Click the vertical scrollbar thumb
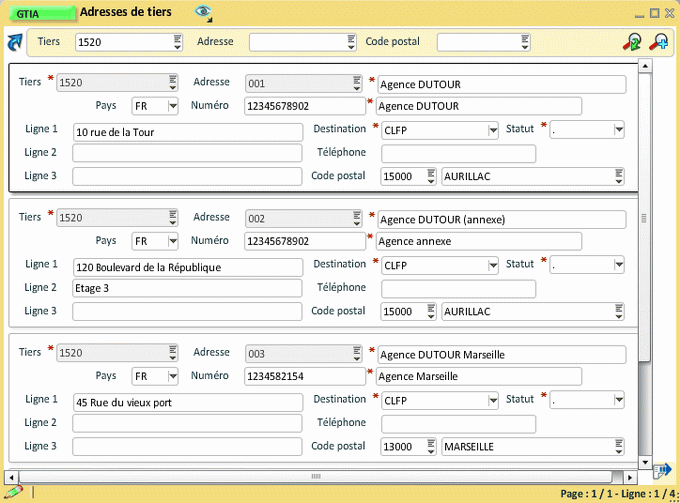The image size is (680, 503). tap(644, 218)
